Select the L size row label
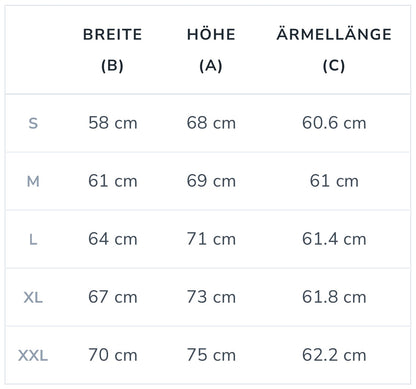Screen dimensions: 416x389 point(33,239)
